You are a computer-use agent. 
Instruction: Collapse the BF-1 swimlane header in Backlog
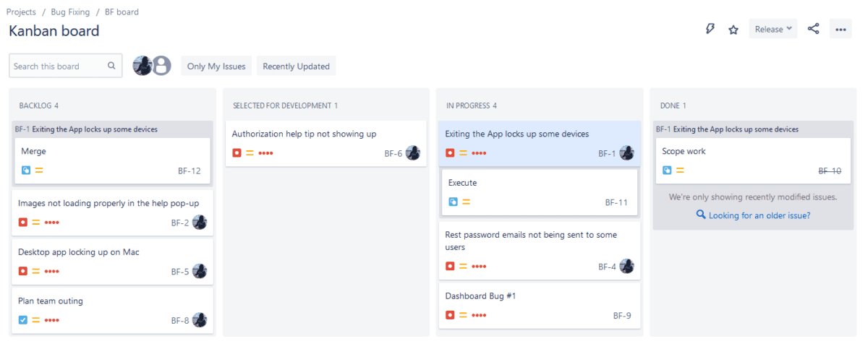point(85,129)
